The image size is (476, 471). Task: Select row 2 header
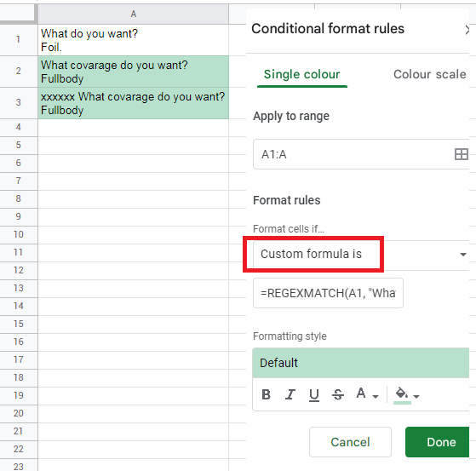point(18,72)
